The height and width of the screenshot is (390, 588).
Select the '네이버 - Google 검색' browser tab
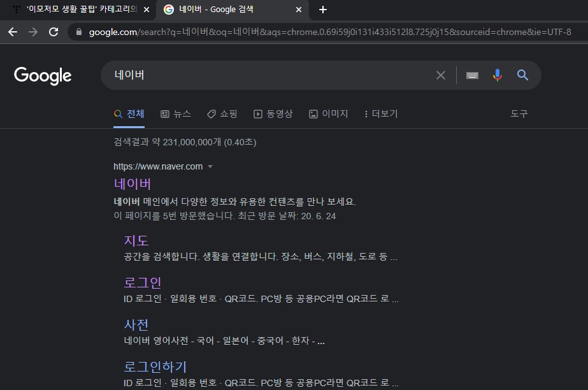click(x=233, y=10)
